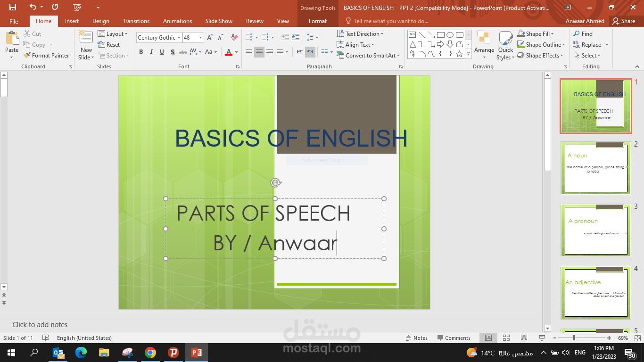Image resolution: width=644 pixels, height=362 pixels.
Task: Click the Reset slide button
Action: tap(109, 45)
